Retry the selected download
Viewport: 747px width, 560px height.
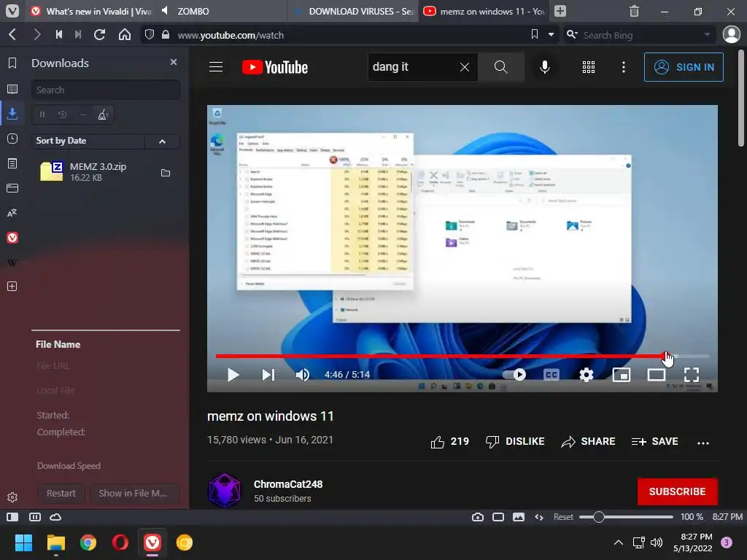[63, 114]
